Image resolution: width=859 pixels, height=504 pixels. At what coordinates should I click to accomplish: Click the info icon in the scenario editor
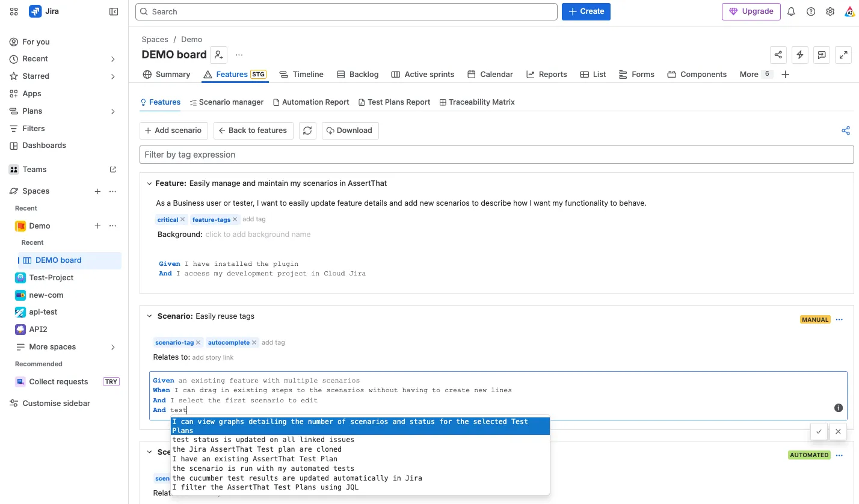839,408
